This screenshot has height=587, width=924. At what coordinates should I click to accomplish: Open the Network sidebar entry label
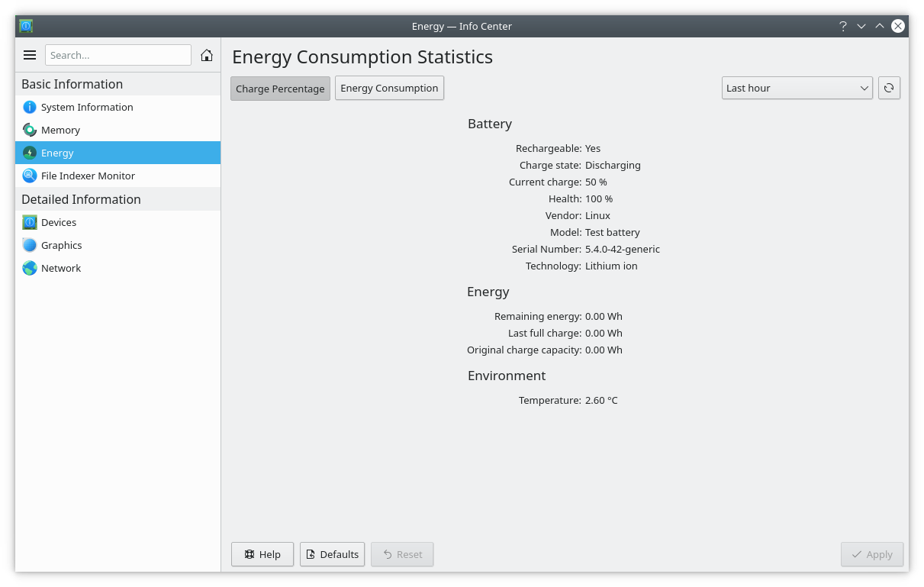coord(61,268)
